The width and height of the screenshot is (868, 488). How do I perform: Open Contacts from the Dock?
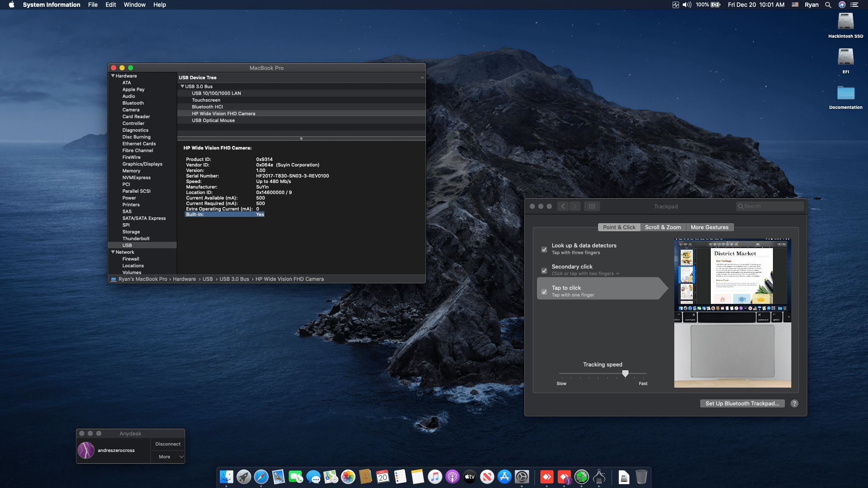click(x=365, y=477)
